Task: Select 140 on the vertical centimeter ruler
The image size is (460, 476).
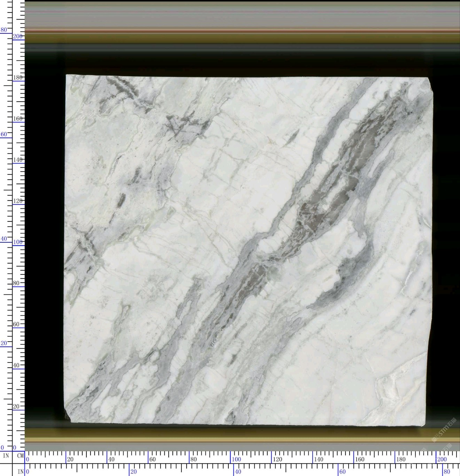Action: click(x=17, y=160)
